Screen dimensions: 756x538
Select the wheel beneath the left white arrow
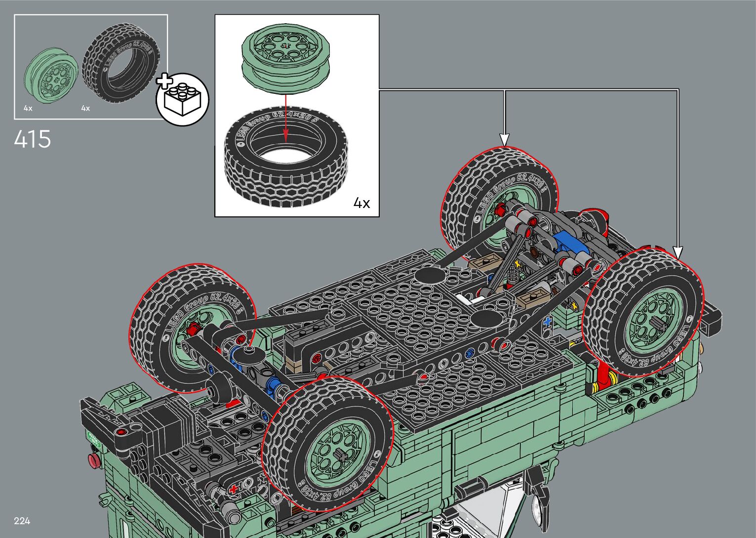(499, 198)
